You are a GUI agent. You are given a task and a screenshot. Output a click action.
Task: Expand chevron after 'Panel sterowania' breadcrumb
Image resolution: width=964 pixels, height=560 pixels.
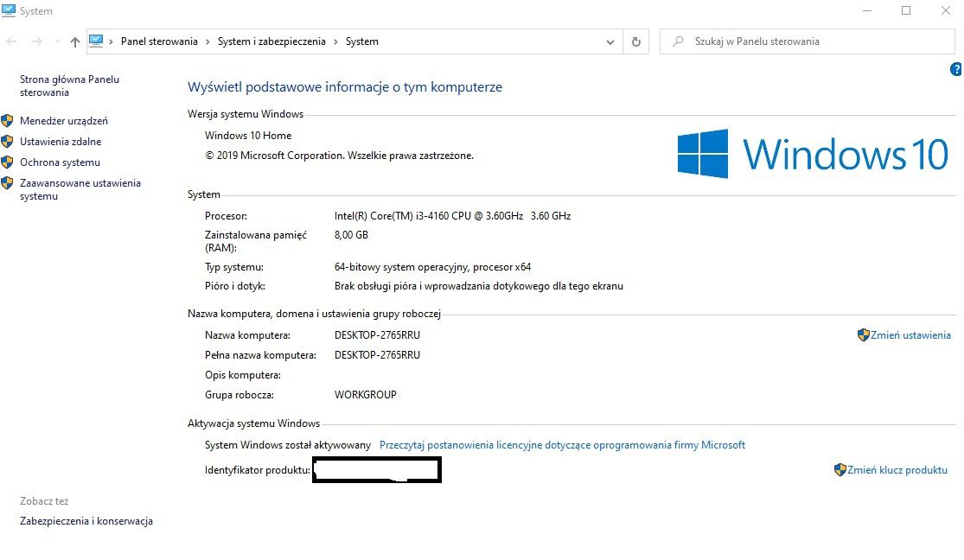[207, 41]
